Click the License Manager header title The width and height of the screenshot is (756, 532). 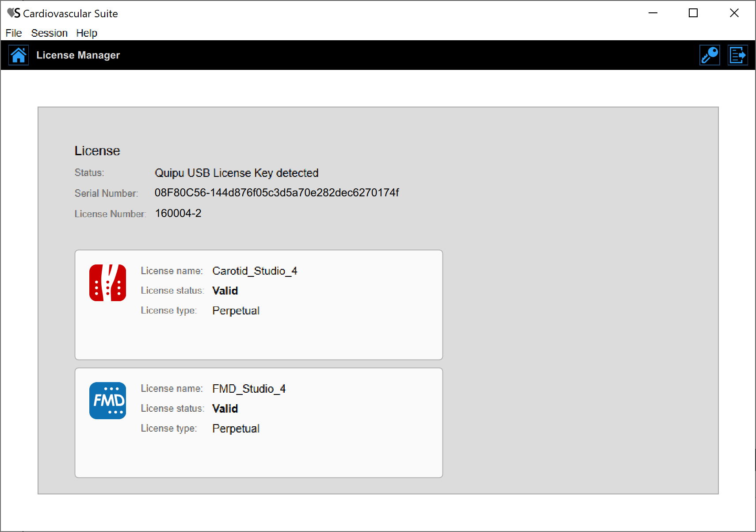pyautogui.click(x=78, y=55)
